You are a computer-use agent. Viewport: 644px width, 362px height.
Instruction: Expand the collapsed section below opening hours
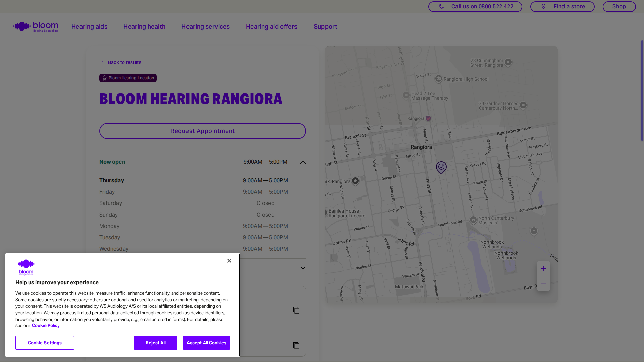tap(303, 268)
